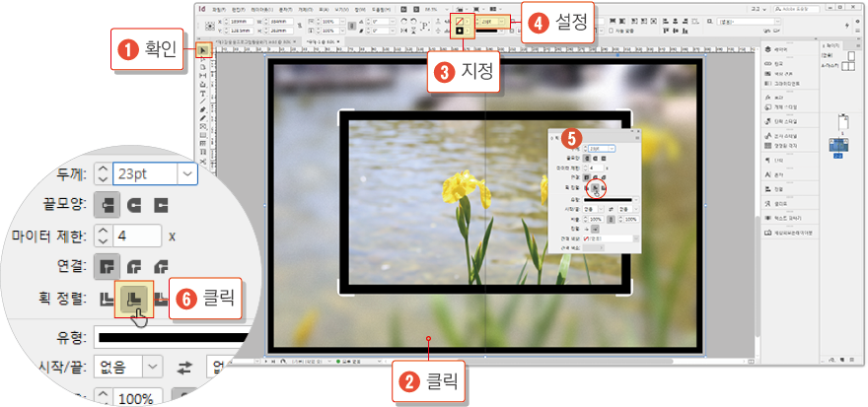868x407 pixels.
Task: Open the 글리프 (Glyphs) panel
Action: tap(776, 203)
